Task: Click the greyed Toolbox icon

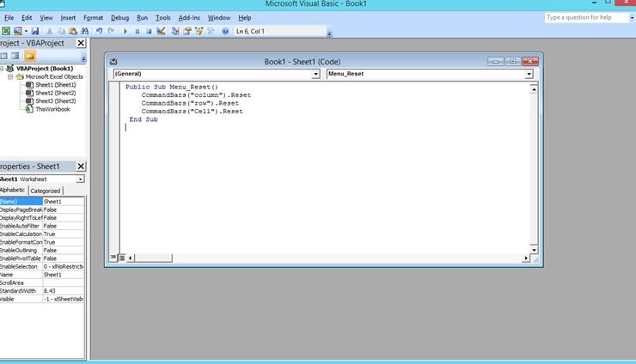Action: pyautogui.click(x=211, y=31)
